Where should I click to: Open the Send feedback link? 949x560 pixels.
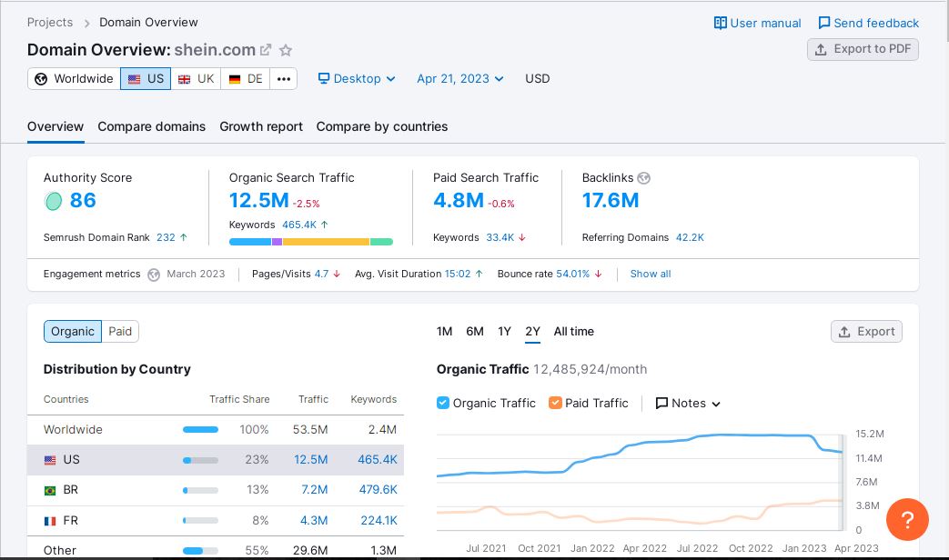pos(868,23)
